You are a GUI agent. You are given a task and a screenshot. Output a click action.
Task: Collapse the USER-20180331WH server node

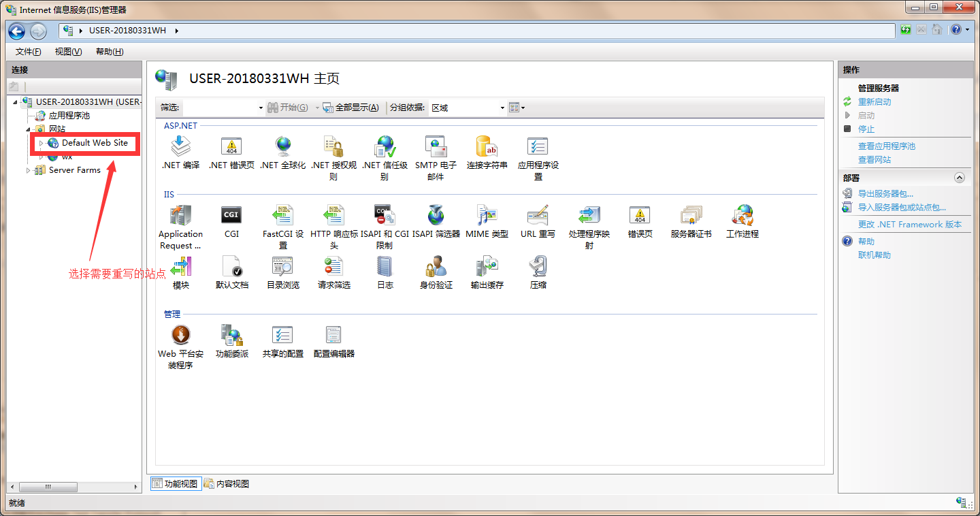(x=15, y=102)
